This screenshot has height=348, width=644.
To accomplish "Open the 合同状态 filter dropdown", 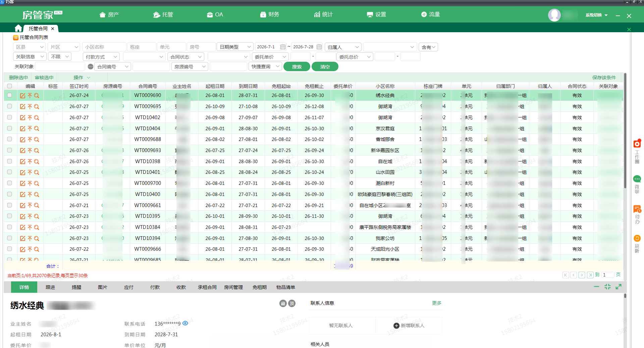I will [x=186, y=57].
